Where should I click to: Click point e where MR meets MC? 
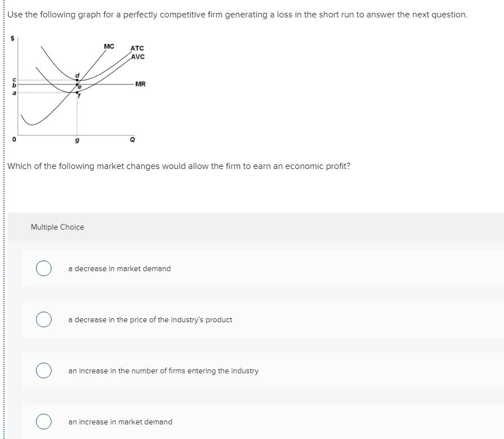[77, 85]
